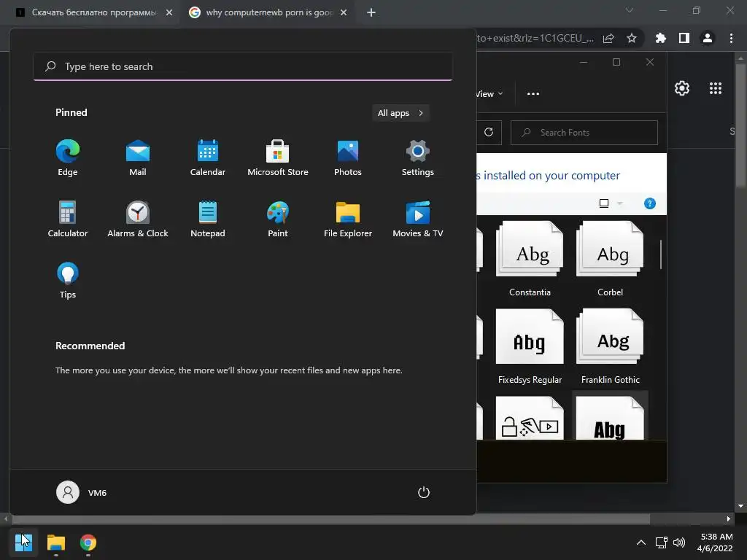The width and height of the screenshot is (747, 560).
Task: Click the Search Fonts field
Action: [584, 133]
